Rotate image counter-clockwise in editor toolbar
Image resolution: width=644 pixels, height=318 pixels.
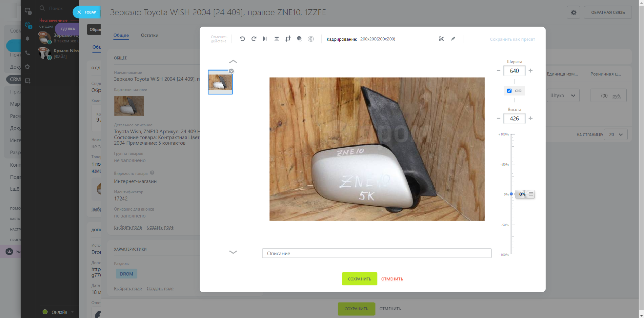click(242, 39)
